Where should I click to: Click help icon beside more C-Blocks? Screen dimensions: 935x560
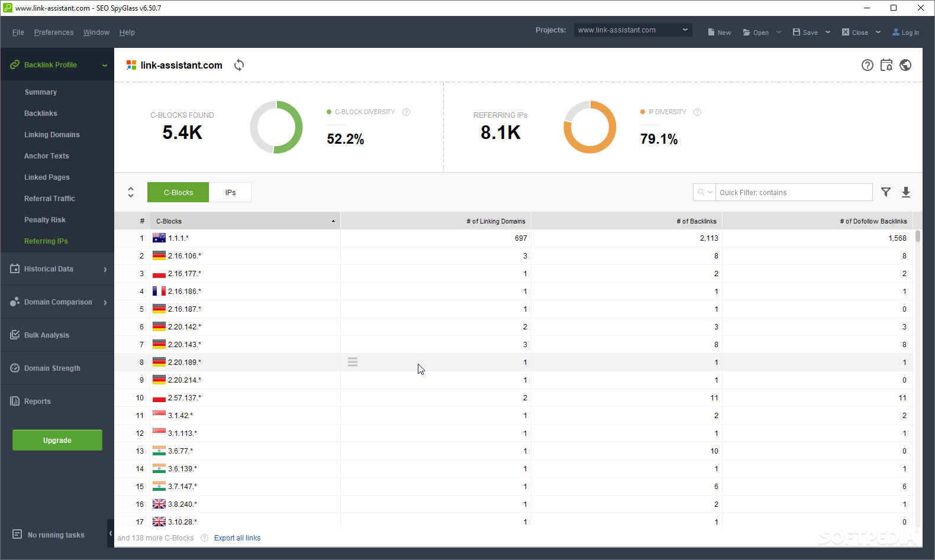(204, 538)
